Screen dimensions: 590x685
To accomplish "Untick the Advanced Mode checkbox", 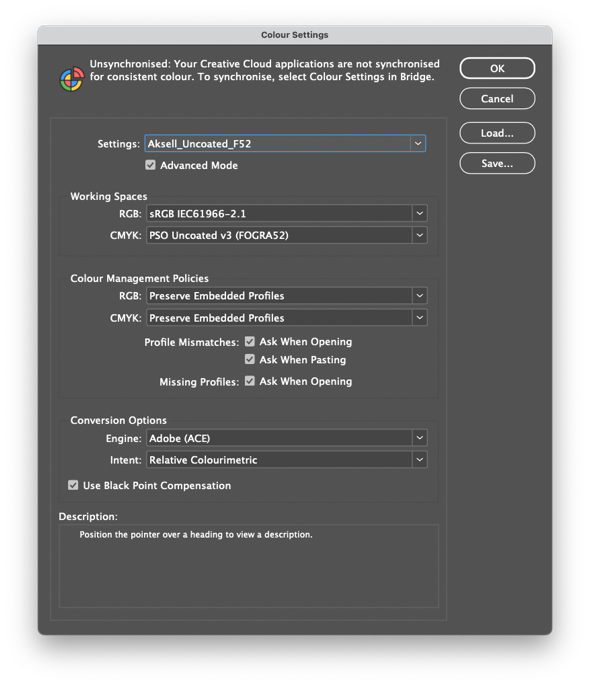I will [150, 165].
